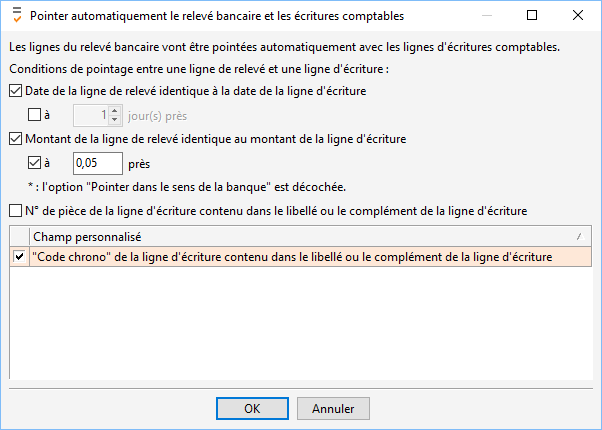The width and height of the screenshot is (602, 430).
Task: Select the days tolerance number field
Action: tap(91, 115)
